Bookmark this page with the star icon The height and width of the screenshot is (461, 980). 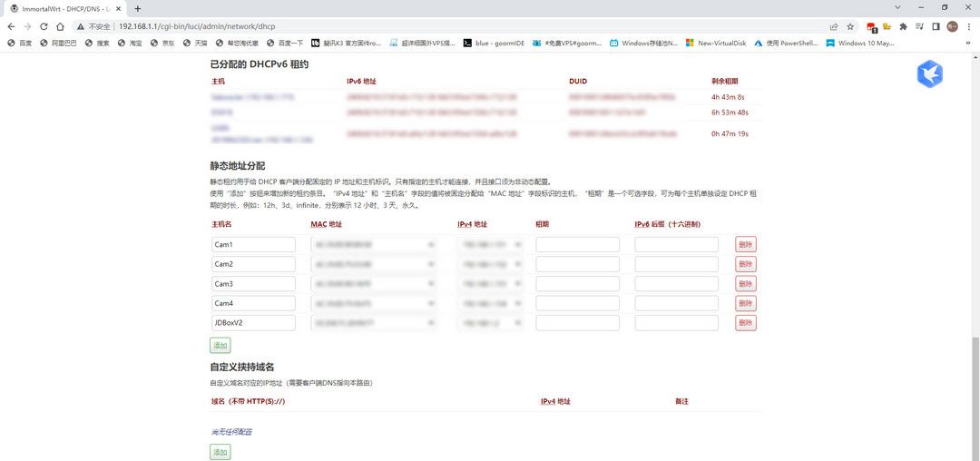pyautogui.click(x=850, y=27)
